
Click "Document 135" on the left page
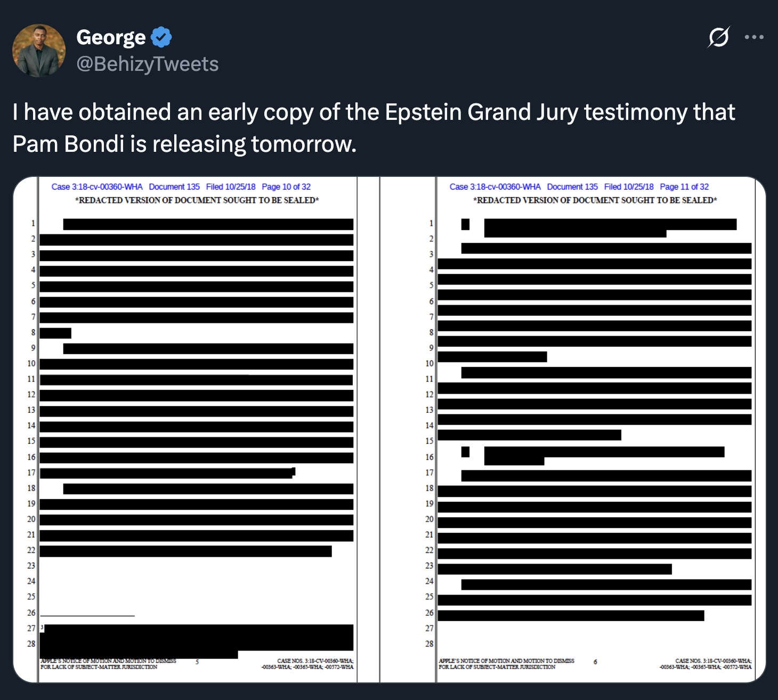[174, 187]
